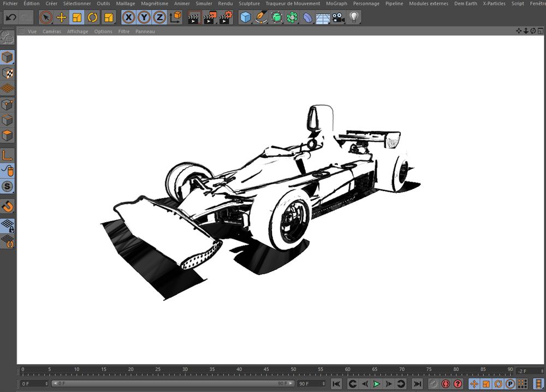Click the Floor environment icon
This screenshot has height=392, width=546.
(x=323, y=18)
